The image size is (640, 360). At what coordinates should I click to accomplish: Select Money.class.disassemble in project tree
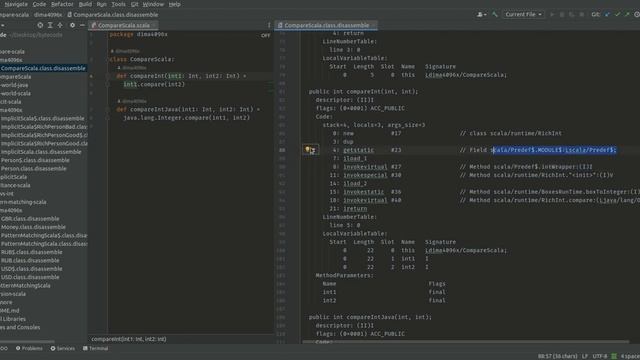tap(33, 227)
